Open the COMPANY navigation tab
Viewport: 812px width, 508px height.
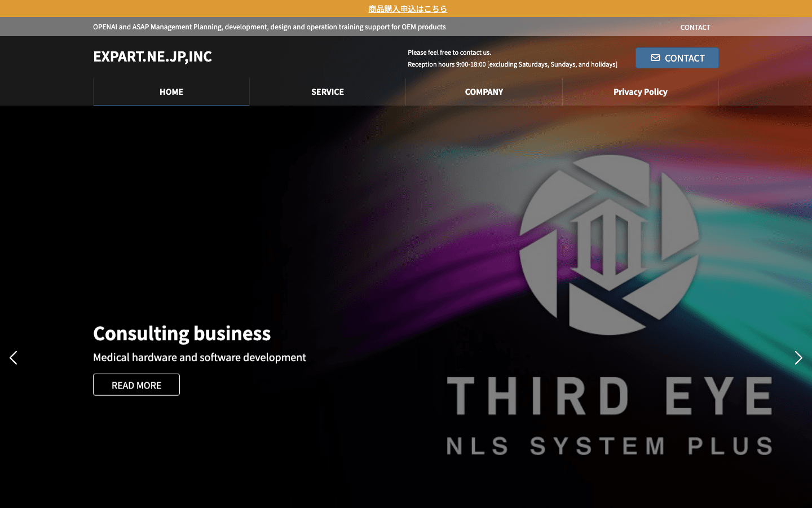pos(484,91)
